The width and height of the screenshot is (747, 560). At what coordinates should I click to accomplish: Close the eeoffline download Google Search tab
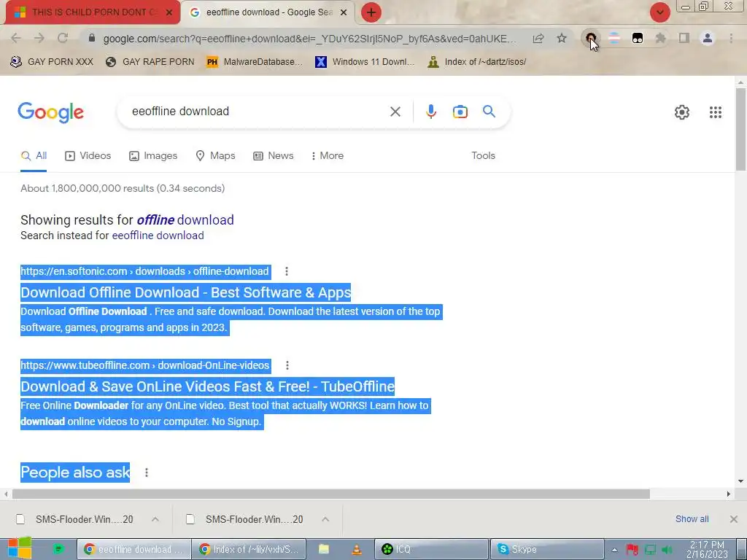pyautogui.click(x=344, y=12)
